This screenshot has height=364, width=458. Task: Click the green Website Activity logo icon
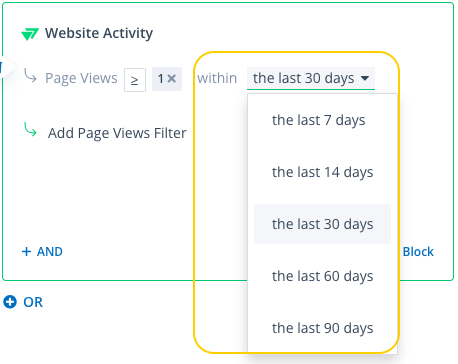pyautogui.click(x=30, y=34)
